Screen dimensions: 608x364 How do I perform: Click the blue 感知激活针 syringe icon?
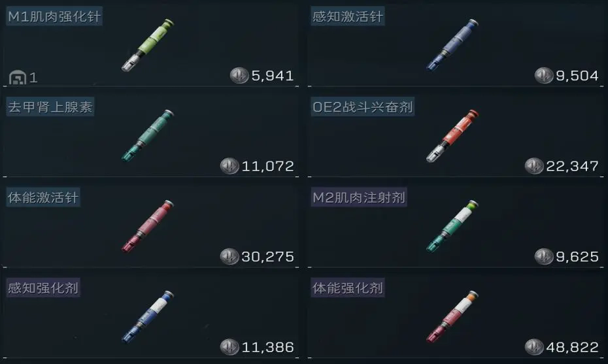click(452, 45)
